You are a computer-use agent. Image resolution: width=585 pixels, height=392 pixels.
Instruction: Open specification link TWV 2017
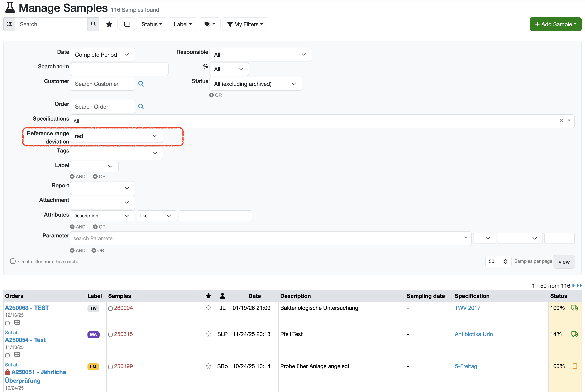pyautogui.click(x=467, y=308)
